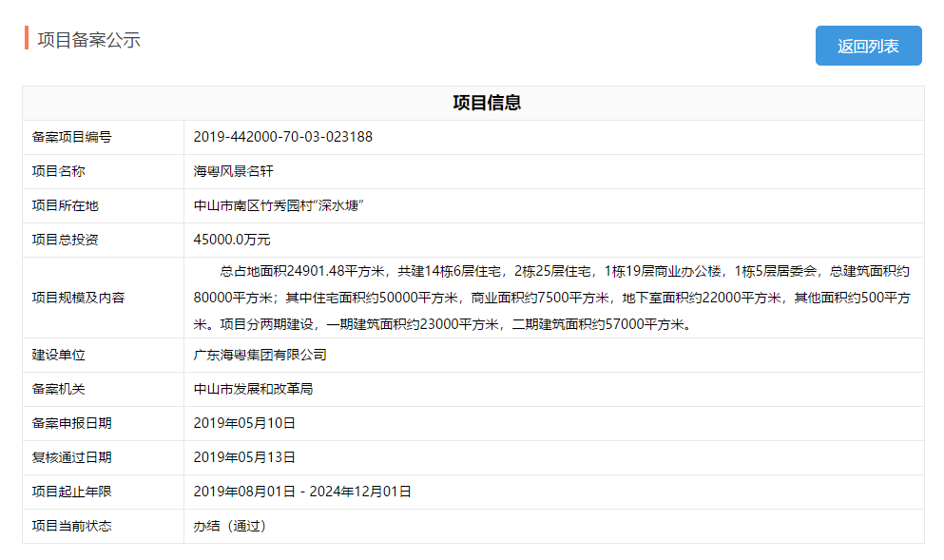Select company name 广东海粤集团有限公司

click(260, 356)
